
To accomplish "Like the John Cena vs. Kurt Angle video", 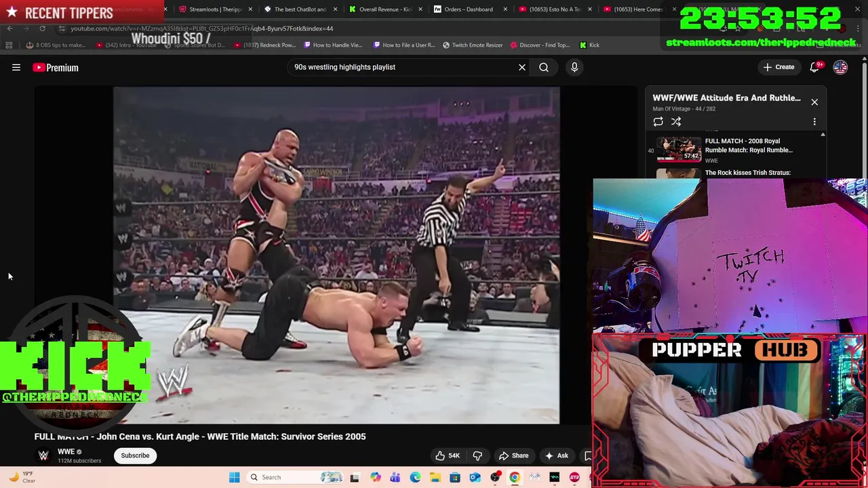I will pyautogui.click(x=447, y=455).
